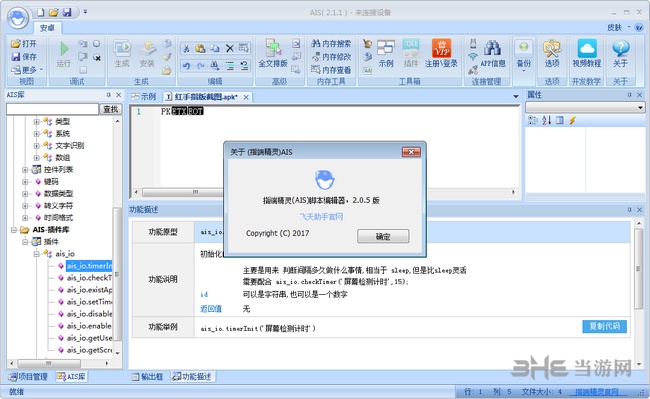650x399 pixels.
Task: Click the WiFi connection icon in 连接管理
Action: tap(473, 57)
